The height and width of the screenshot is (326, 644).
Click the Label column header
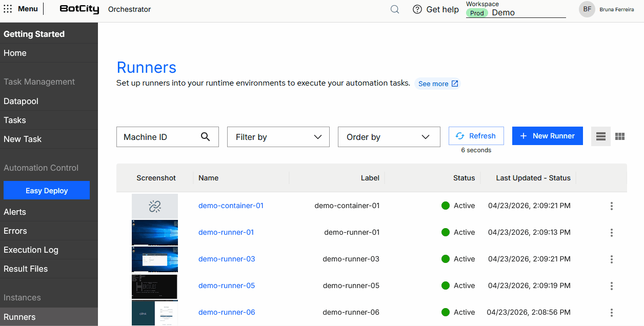tap(370, 178)
